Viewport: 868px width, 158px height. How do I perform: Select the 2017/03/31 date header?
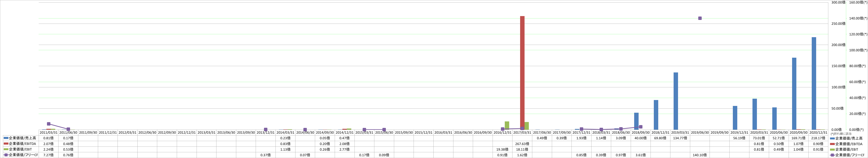(522, 132)
